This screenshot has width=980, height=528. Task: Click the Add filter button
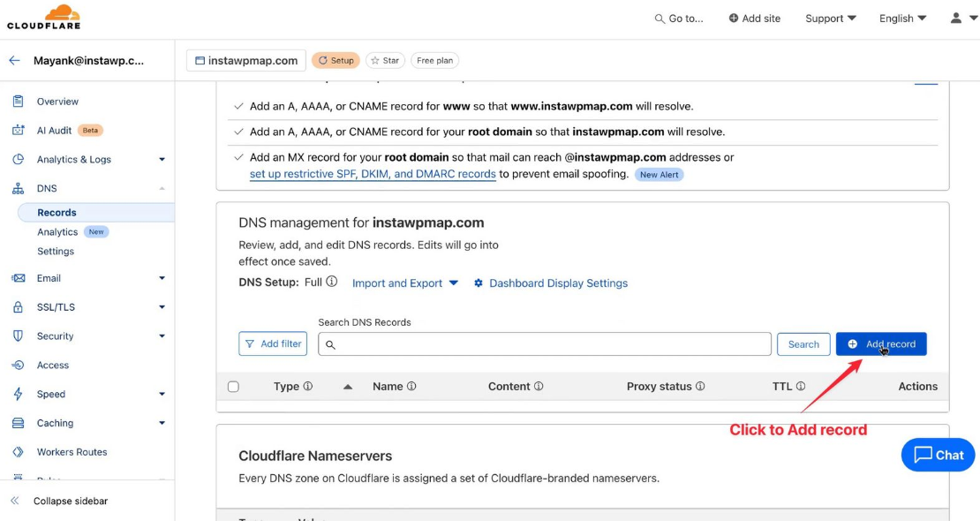tap(273, 343)
